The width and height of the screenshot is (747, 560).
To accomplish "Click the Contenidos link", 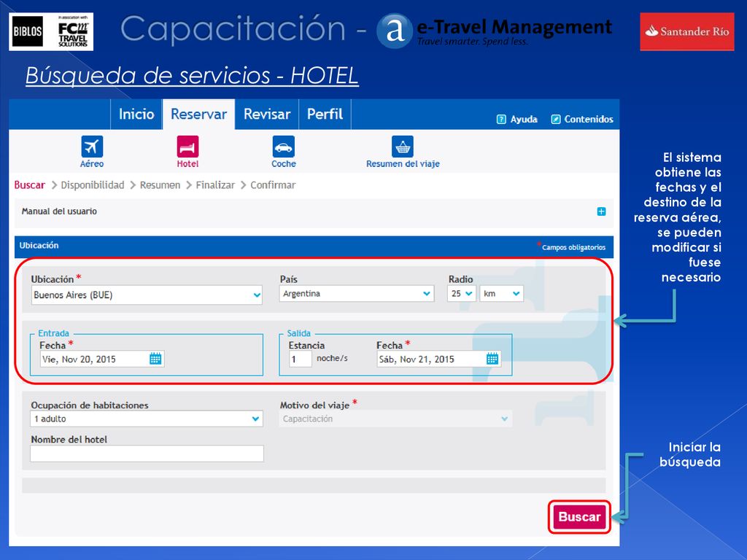I will [589, 119].
